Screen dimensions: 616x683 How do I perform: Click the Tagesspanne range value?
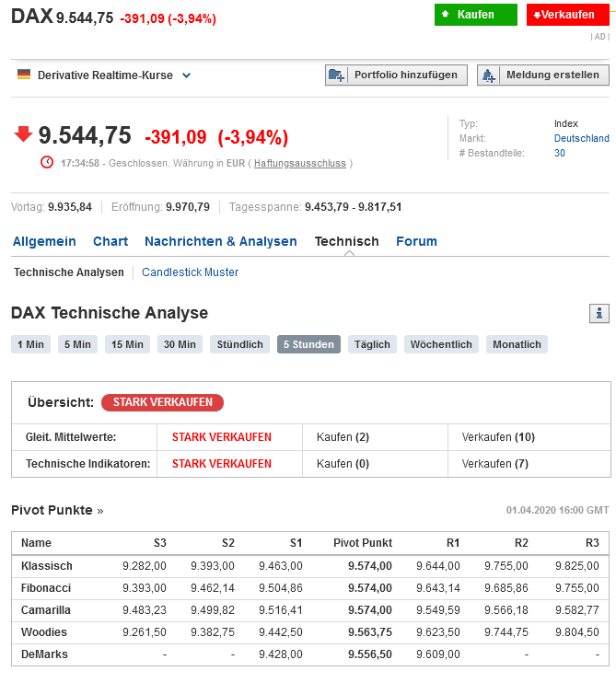coord(353,207)
